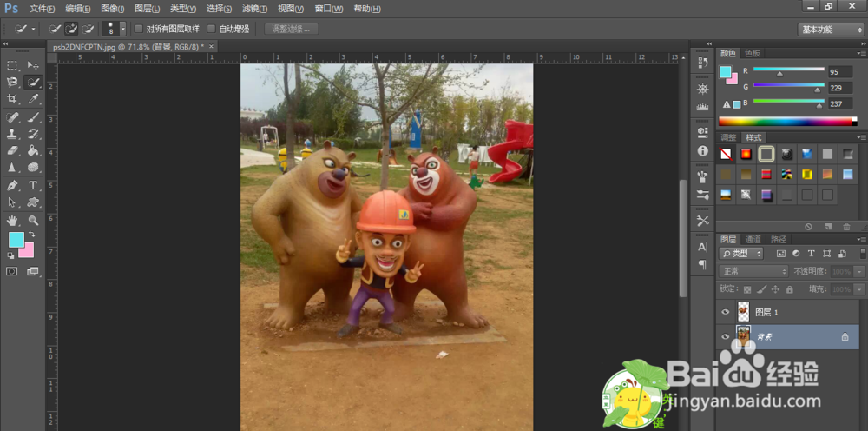
Task: Select the Hand tool
Action: click(12, 221)
